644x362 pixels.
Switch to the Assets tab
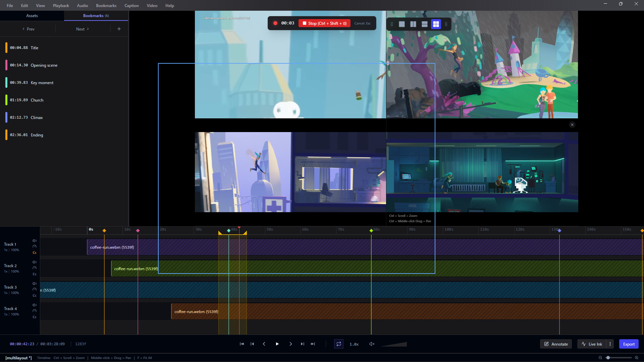coord(32,15)
